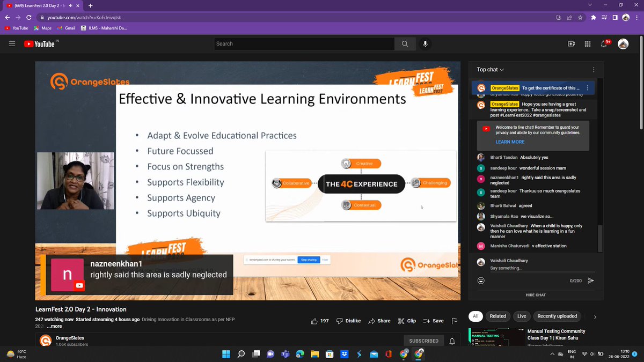644x362 pixels.
Task: Open the Top chat dropdown
Action: point(489,69)
